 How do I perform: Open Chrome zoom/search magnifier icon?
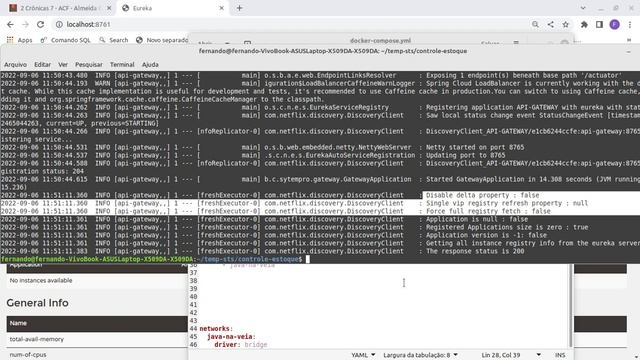pyautogui.click(x=535, y=24)
